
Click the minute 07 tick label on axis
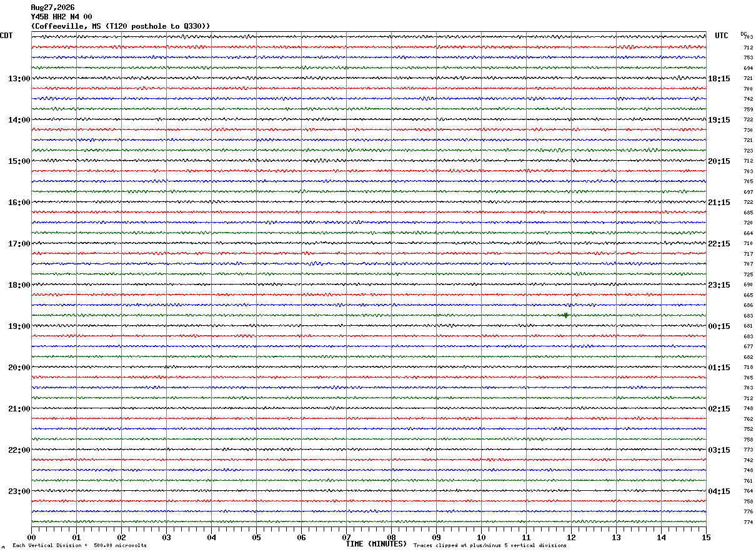pos(346,537)
